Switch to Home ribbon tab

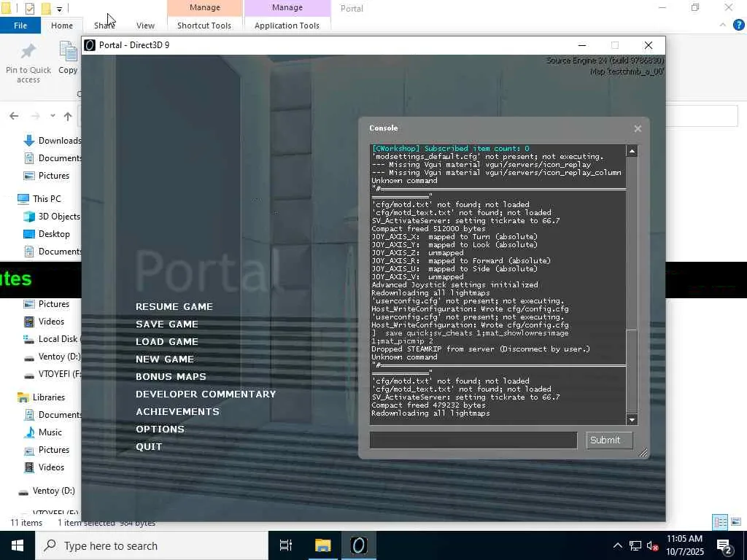pos(62,26)
